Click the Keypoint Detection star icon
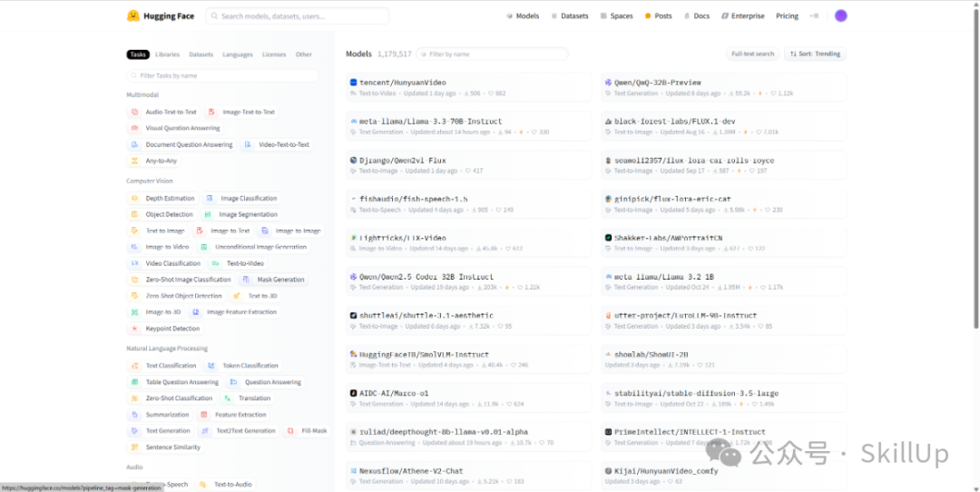 click(134, 329)
